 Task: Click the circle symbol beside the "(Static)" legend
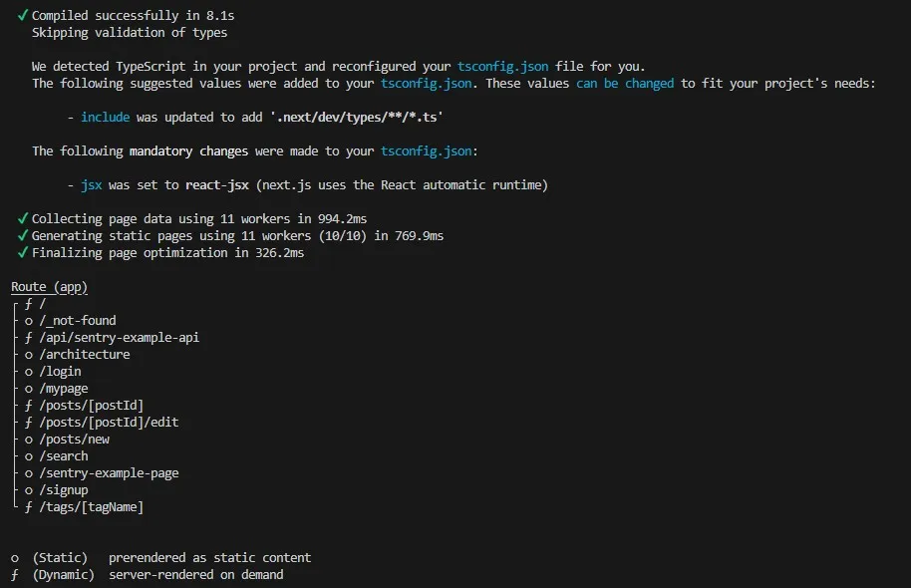pos(15,558)
